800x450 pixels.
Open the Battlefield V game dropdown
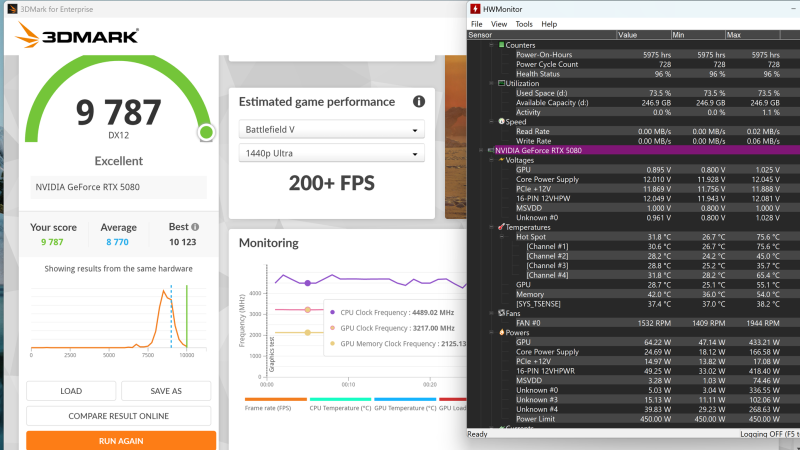click(332, 130)
